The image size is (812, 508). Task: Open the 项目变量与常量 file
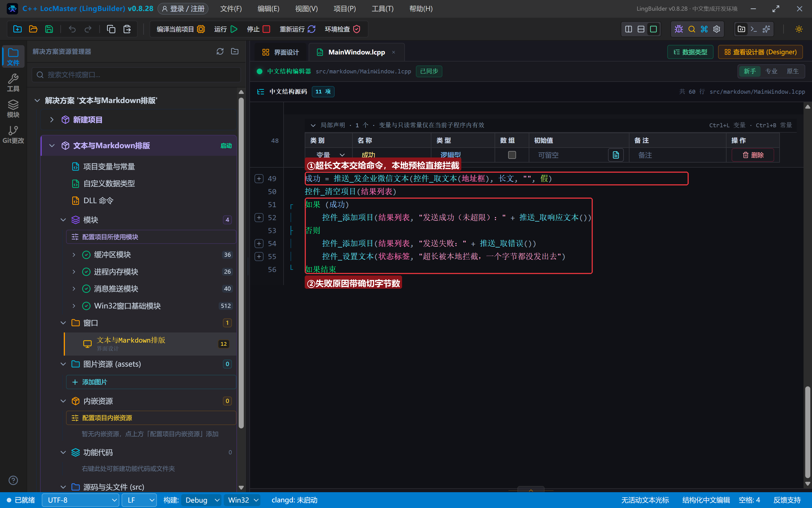109,167
